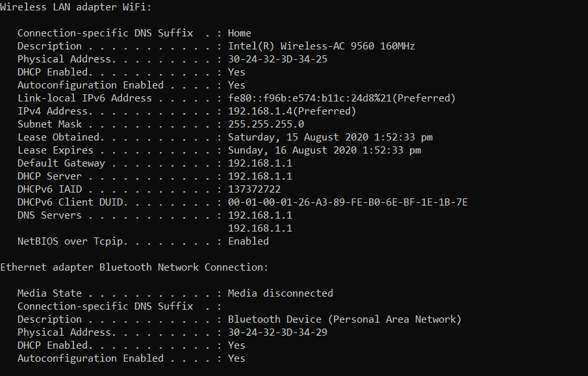588x376 pixels.
Task: Click the subnet mask value 255.255.255.0
Action: (x=266, y=124)
